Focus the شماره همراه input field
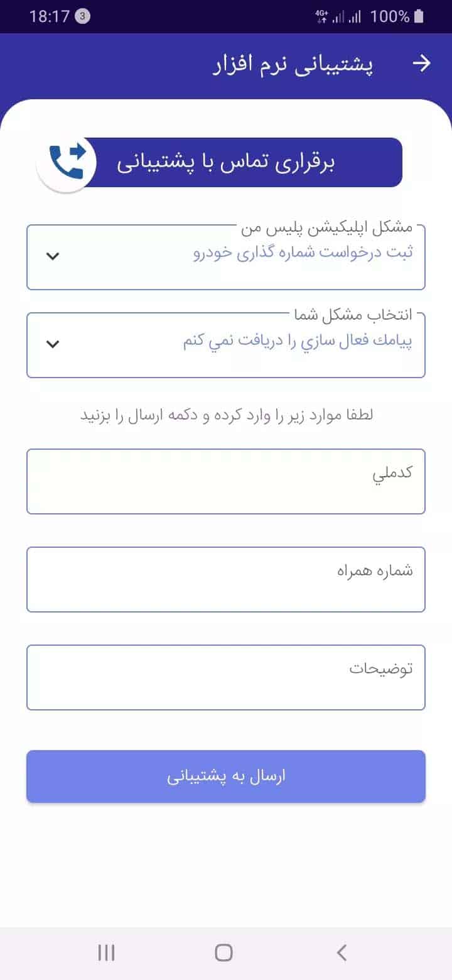The height and width of the screenshot is (980, 452). coord(226,579)
